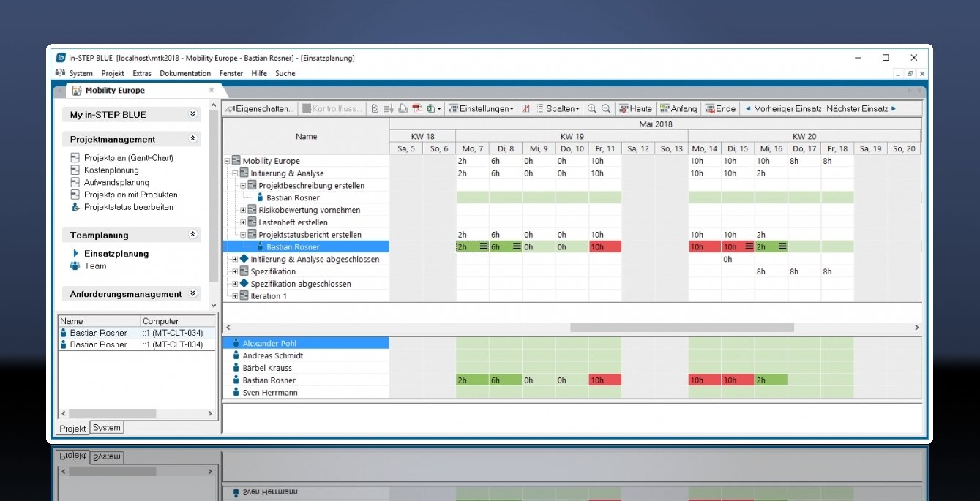The image size is (980, 501).
Task: Click the Spezifikation abgeschlossen milestone diamond icon
Action: pos(244,284)
